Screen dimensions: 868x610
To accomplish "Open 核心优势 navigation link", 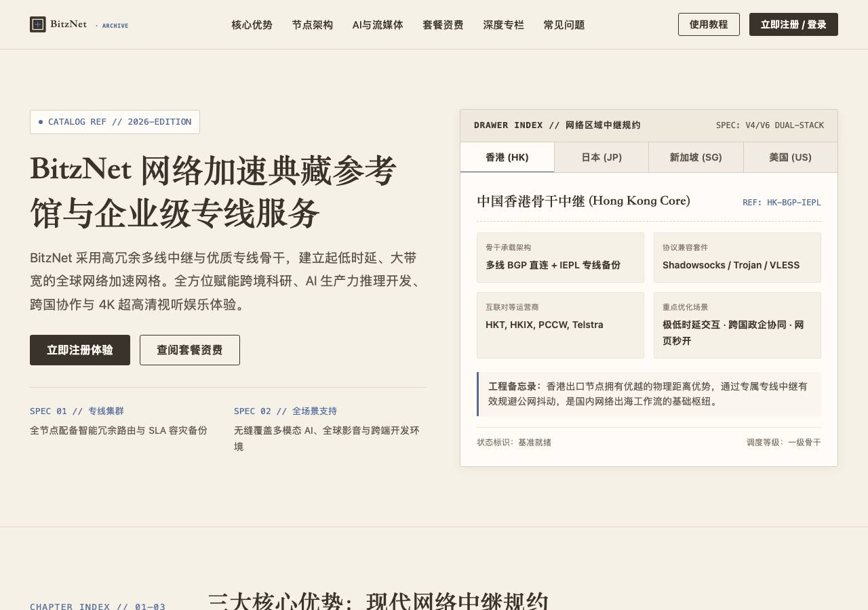I will click(x=252, y=25).
